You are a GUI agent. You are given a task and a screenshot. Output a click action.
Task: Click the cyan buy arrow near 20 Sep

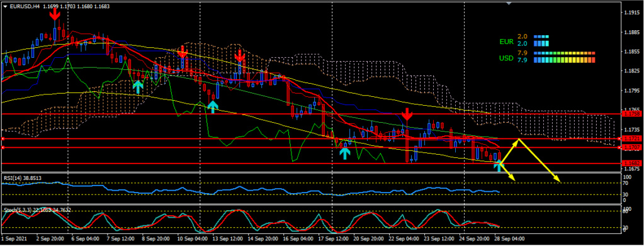click(345, 153)
